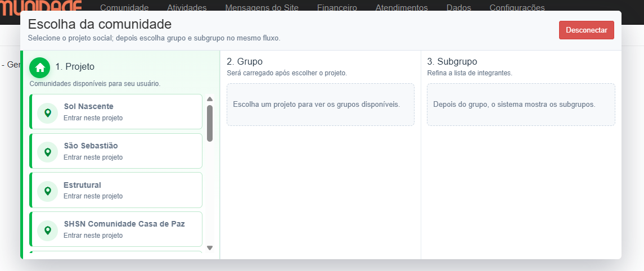Click the location pin icon for Sol Nascente
Viewport: 644px width, 271px height.
pyautogui.click(x=48, y=113)
